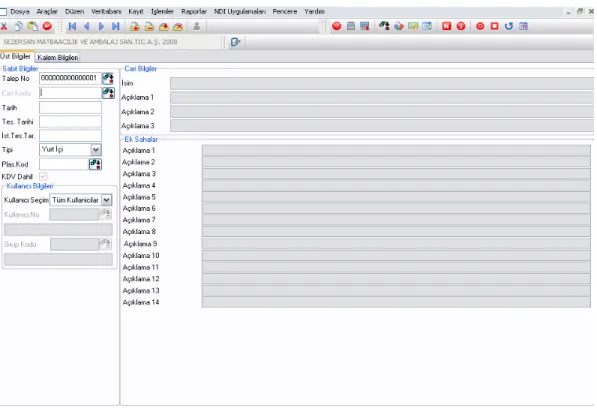Open the Kullanıcı Seçim dropdown
Screen dimensions: 597x408
tap(107, 200)
